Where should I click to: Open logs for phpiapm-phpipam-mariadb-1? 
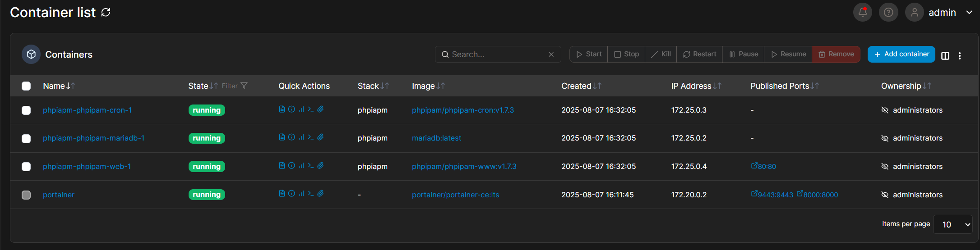pos(282,137)
